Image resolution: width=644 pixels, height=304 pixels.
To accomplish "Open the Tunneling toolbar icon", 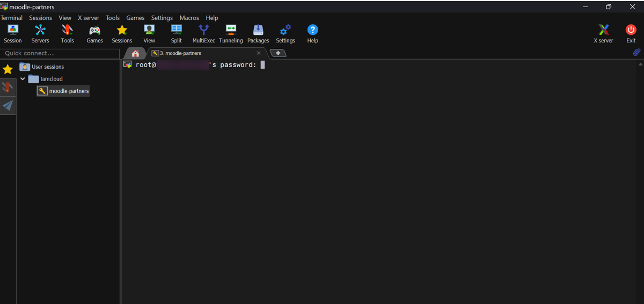I will pos(231,33).
